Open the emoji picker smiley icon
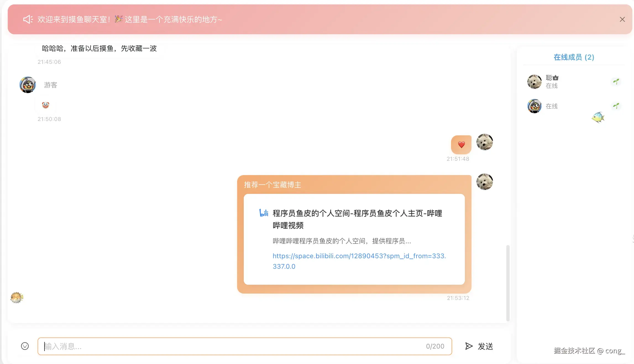The height and width of the screenshot is (364, 634). coord(25,346)
